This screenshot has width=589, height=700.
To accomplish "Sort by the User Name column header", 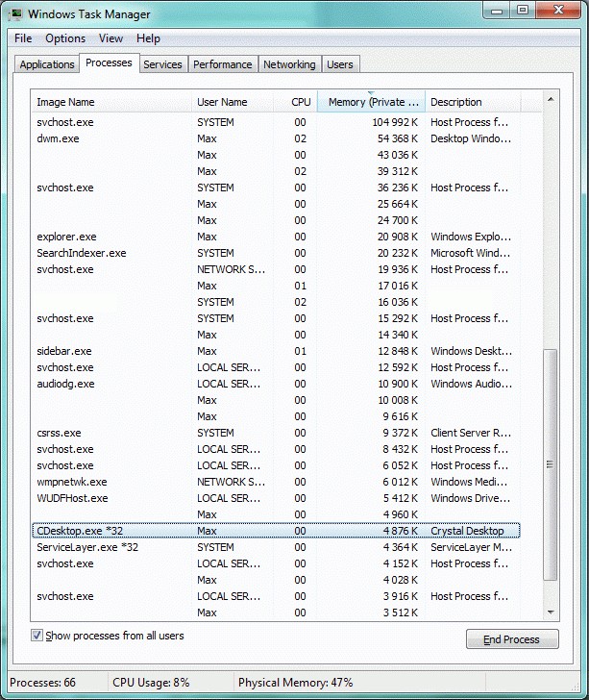I will [233, 102].
